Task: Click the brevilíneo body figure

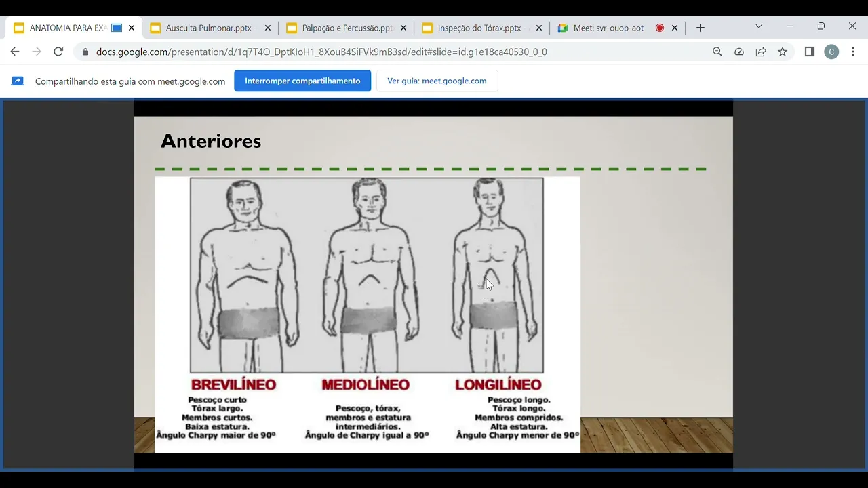Action: [x=248, y=274]
